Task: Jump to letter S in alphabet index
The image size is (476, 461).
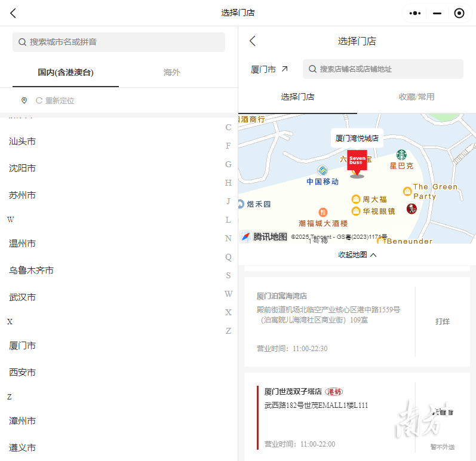Action: coord(228,275)
